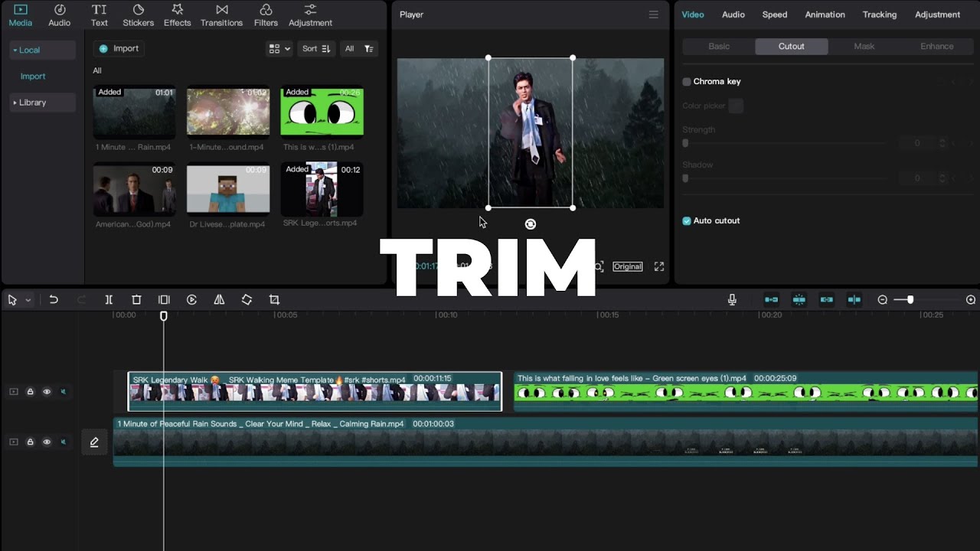Screen dimensions: 980x551
Task: Click the Delete clip icon
Action: click(x=136, y=299)
